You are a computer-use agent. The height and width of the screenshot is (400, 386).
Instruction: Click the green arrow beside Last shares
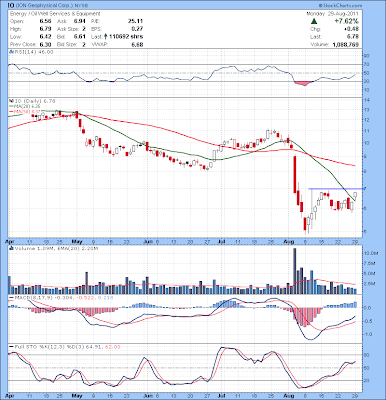106,37
